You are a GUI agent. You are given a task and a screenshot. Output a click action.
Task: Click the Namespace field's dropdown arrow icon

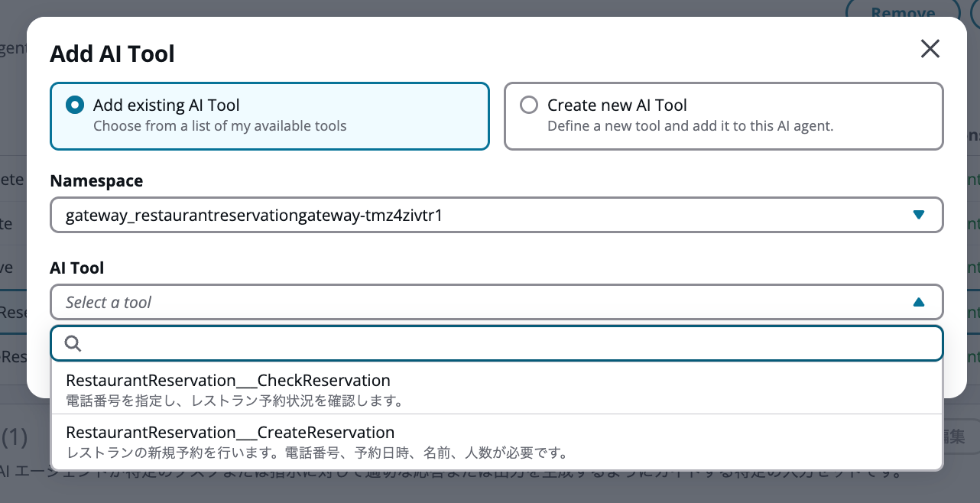[x=919, y=215]
